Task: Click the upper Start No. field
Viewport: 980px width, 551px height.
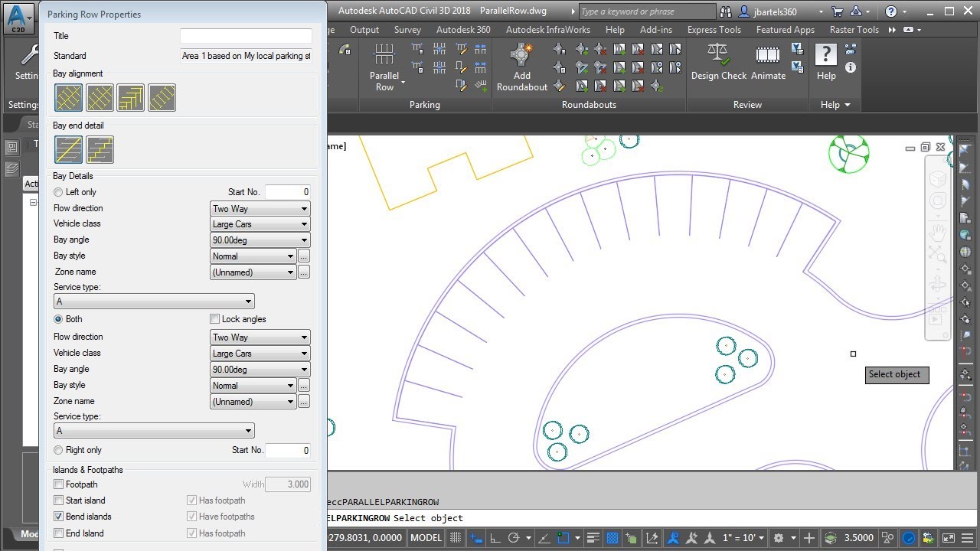Action: (x=288, y=192)
